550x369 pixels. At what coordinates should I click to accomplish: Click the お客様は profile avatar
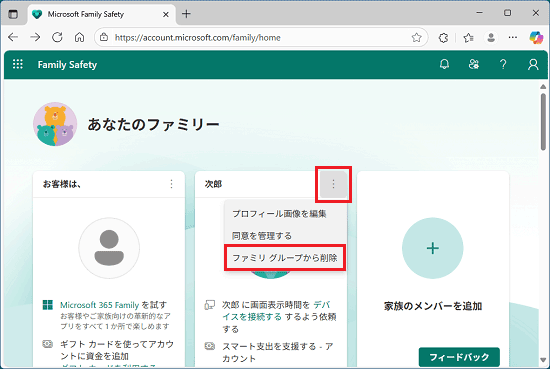(109, 248)
